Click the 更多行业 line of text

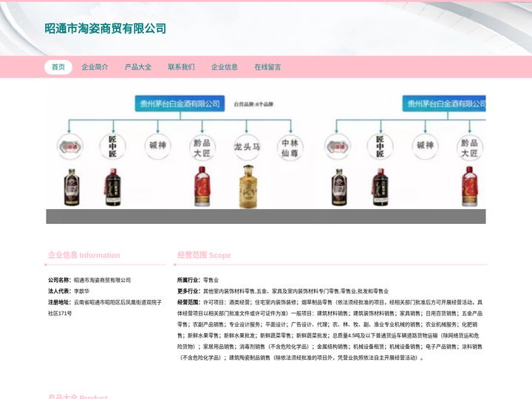tap(283, 291)
